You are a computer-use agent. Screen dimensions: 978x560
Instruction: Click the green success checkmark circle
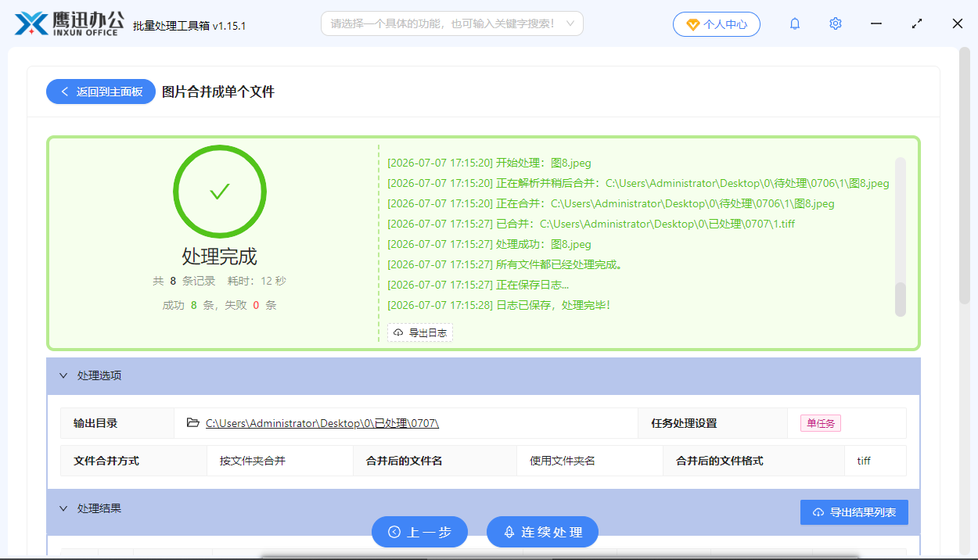click(220, 191)
